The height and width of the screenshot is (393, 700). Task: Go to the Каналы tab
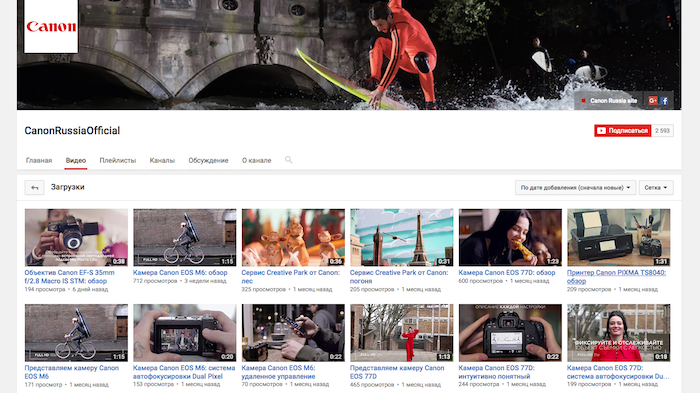click(162, 160)
